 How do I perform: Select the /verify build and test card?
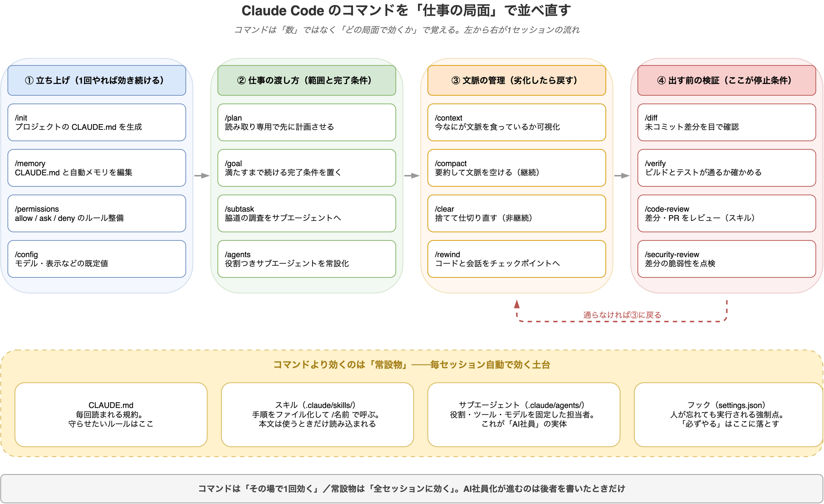[727, 168]
